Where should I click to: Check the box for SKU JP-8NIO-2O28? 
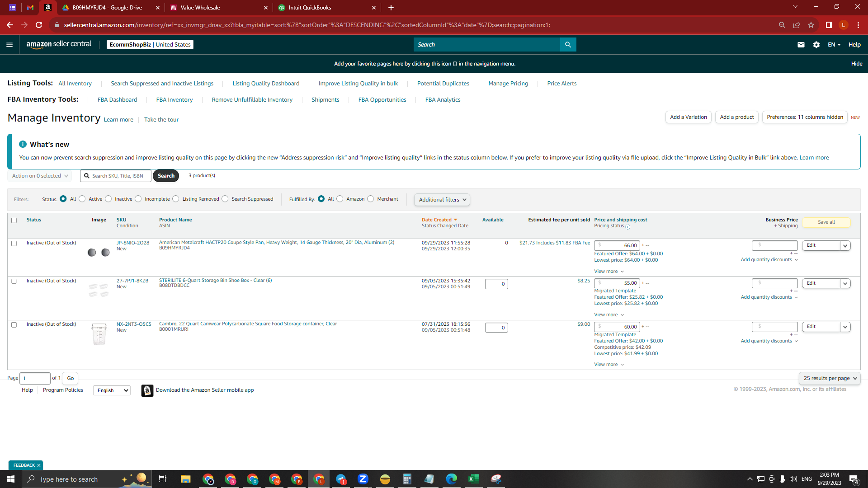coord(14,244)
